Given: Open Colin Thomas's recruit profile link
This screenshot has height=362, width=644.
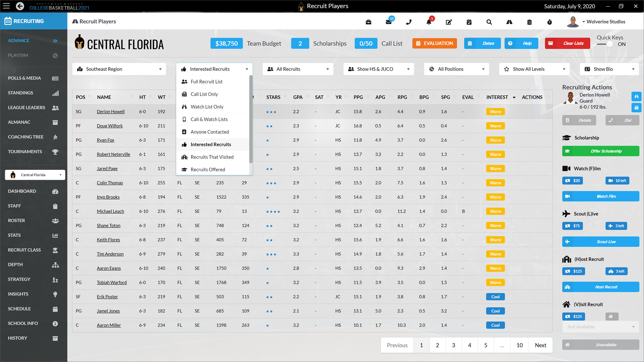Looking at the screenshot, I should coord(110,182).
